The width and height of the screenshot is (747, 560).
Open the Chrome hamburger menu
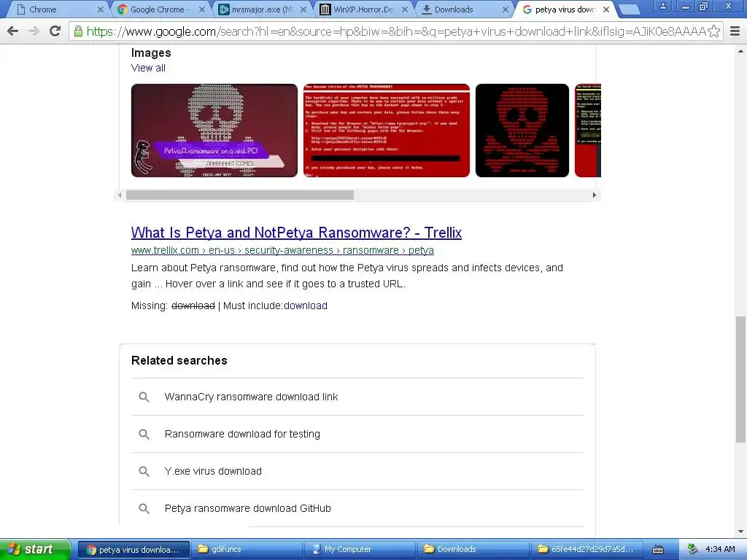735,31
